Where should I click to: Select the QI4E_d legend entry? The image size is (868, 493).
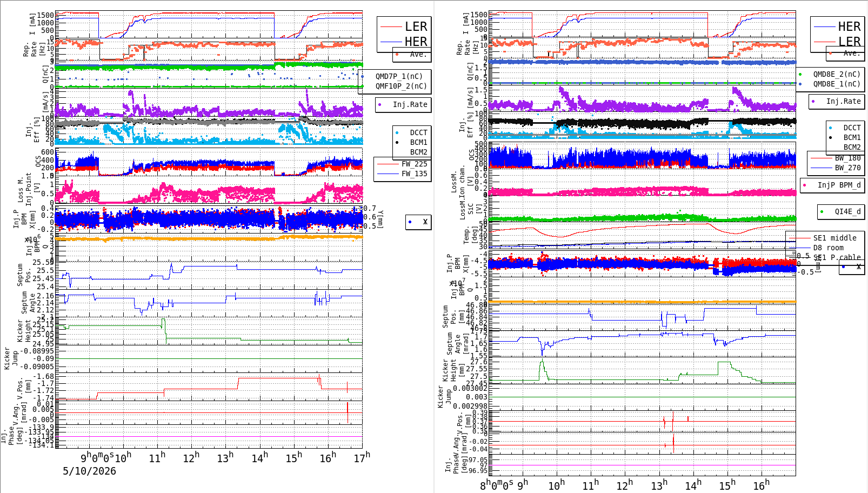click(847, 211)
